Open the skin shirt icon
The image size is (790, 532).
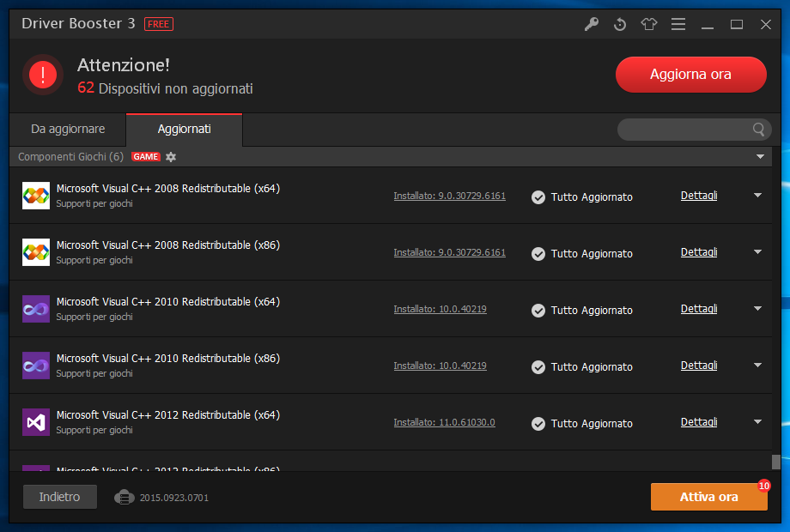[649, 24]
